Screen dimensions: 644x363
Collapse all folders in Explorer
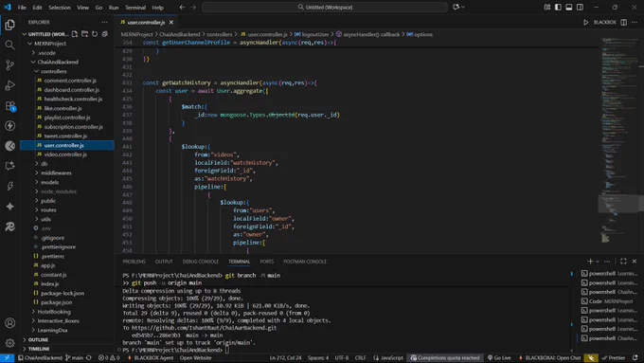105,34
